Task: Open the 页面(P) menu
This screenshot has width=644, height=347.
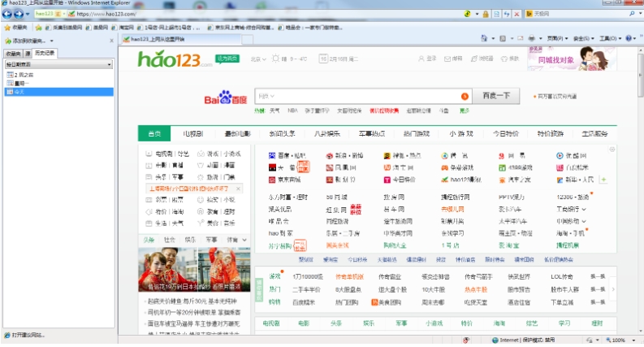Action: 557,38
